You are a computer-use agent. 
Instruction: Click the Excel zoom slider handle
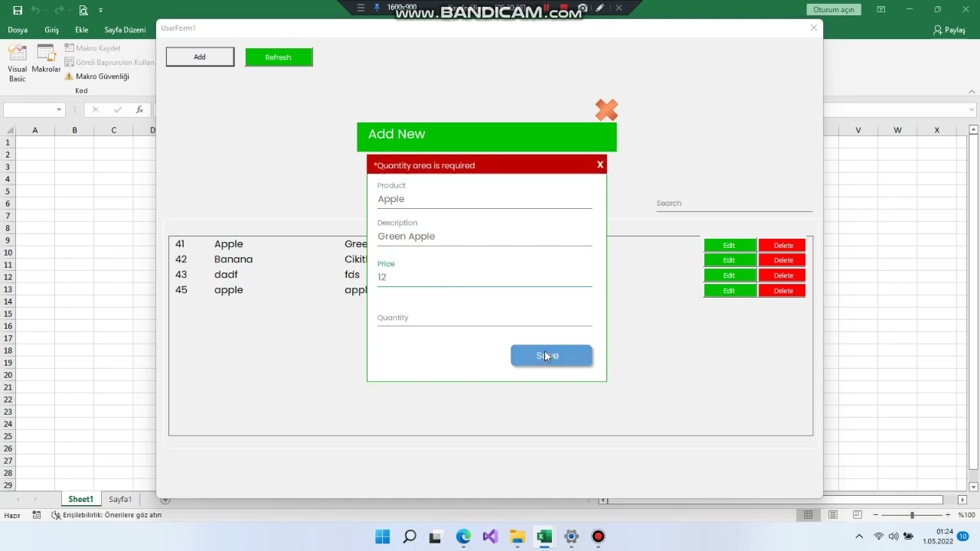[912, 515]
